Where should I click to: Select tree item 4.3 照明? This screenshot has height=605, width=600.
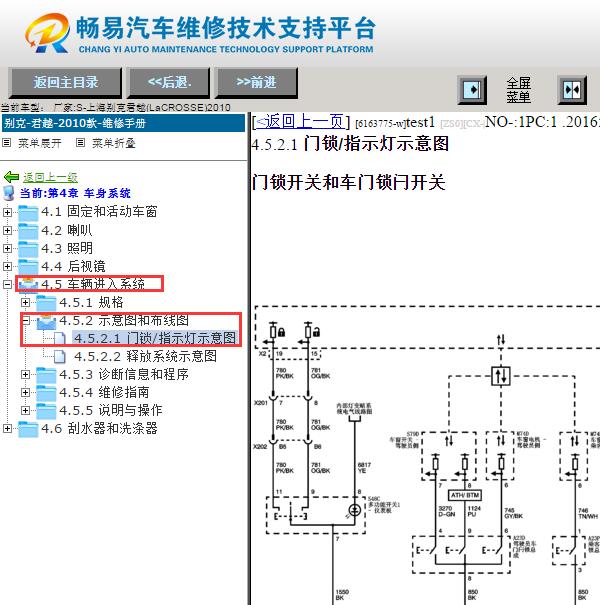(67, 248)
